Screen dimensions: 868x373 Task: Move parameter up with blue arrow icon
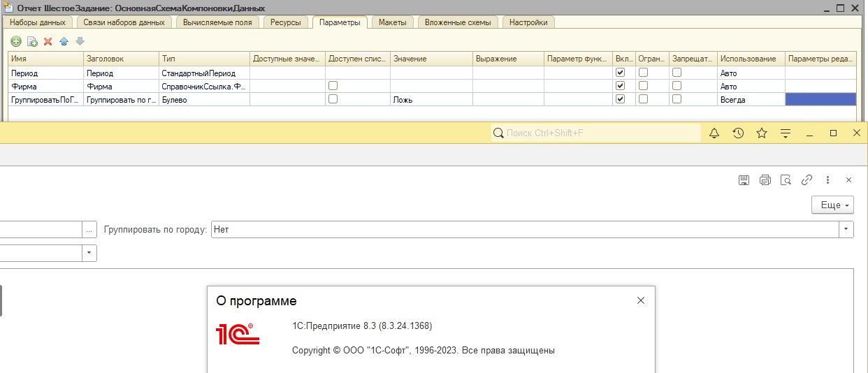point(64,41)
